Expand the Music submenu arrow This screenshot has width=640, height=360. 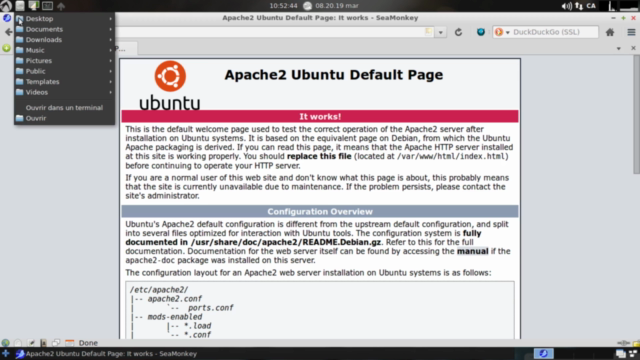tap(111, 50)
